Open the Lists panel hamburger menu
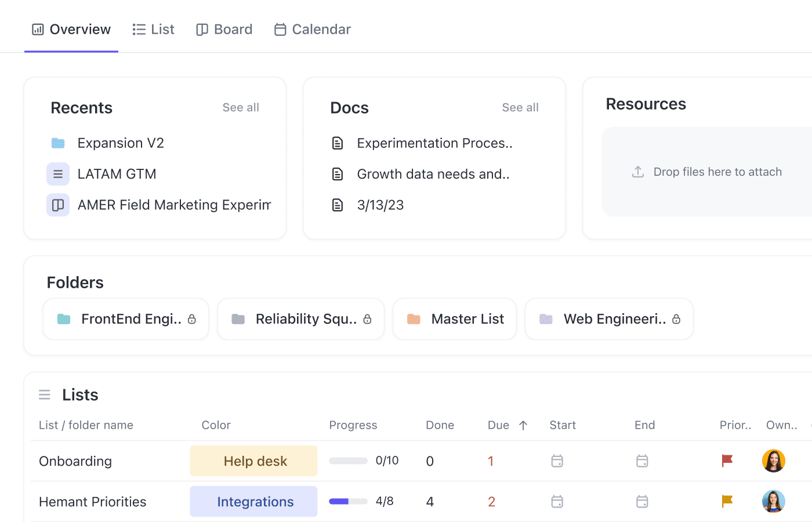This screenshot has height=522, width=812. point(45,394)
